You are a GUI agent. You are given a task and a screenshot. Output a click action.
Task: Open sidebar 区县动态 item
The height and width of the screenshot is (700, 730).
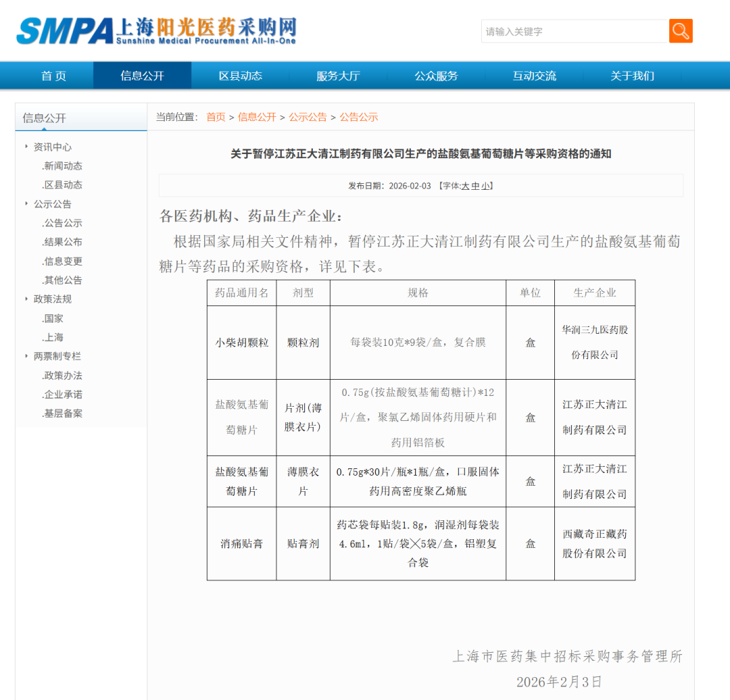point(62,185)
